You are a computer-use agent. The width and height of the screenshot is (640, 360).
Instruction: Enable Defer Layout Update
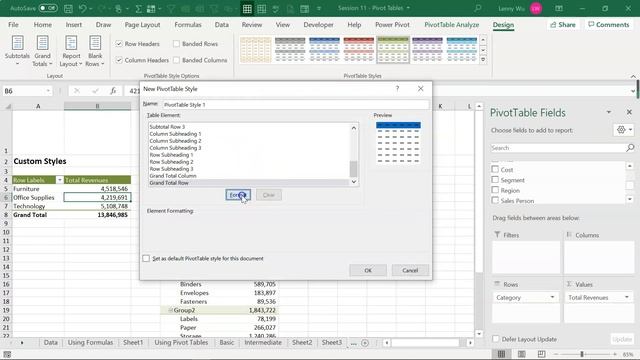tap(496, 339)
